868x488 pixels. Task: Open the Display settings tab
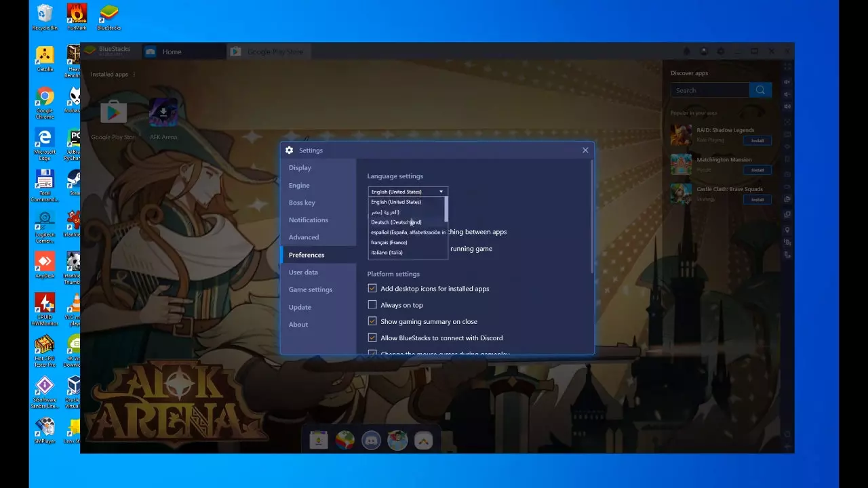[300, 167]
